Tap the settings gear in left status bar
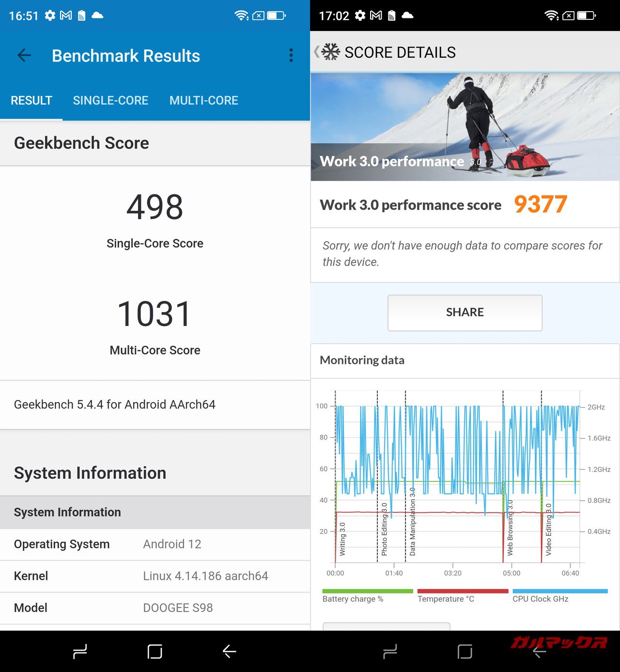 click(50, 16)
